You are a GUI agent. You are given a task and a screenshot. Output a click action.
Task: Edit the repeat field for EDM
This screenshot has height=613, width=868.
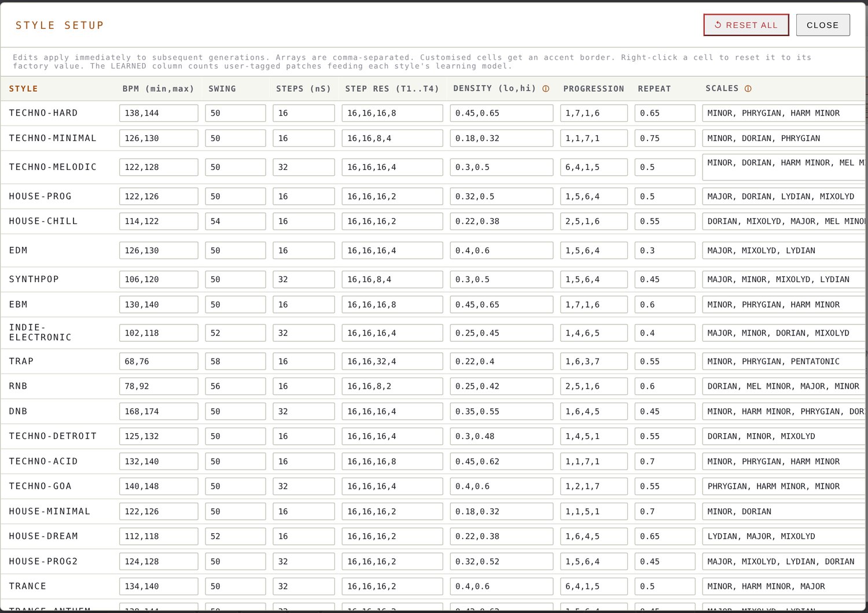tap(665, 250)
